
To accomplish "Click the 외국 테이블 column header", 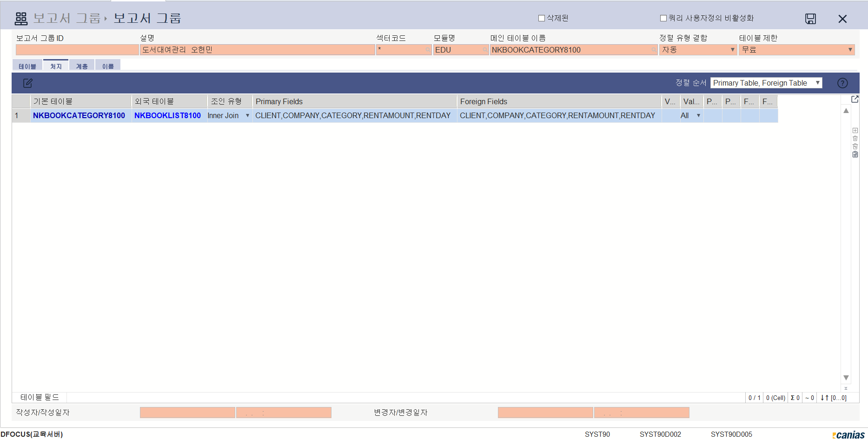I will pyautogui.click(x=170, y=101).
